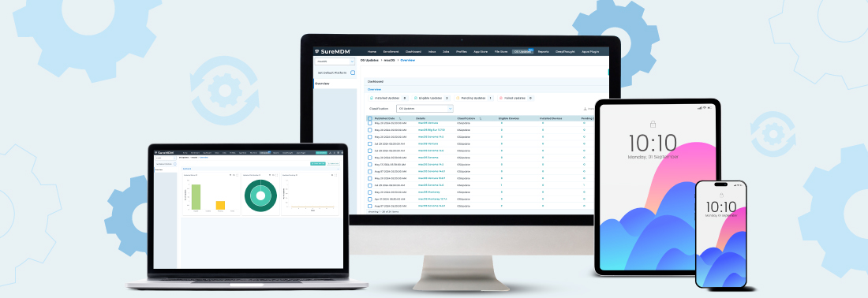Open the macOS Monterey 12.7.4 update link
This screenshot has height=298, width=868.
[x=432, y=199]
